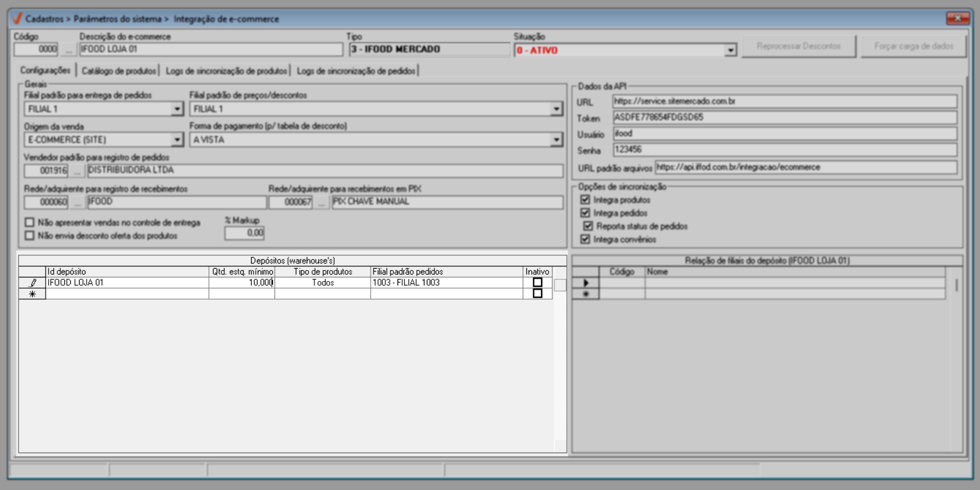This screenshot has height=490, width=980.
Task: Click the pencil edit row indicator for IFOOD LOJA 01
Action: [x=32, y=283]
